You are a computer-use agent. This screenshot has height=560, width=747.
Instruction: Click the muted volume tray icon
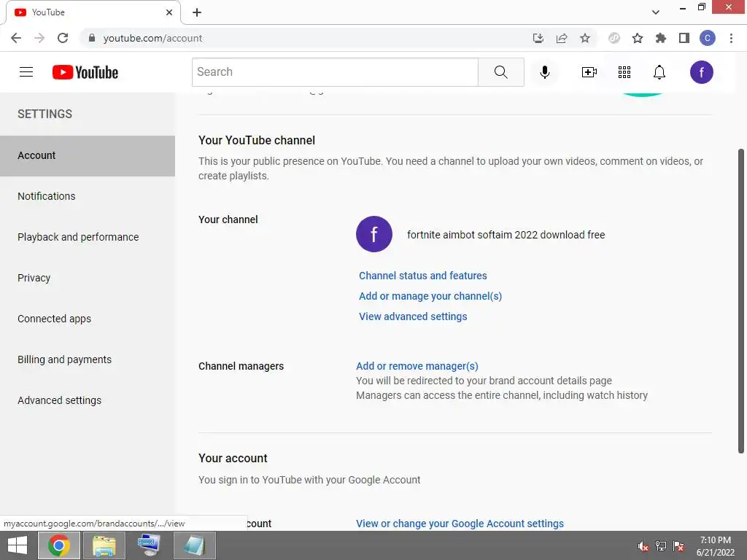(643, 546)
